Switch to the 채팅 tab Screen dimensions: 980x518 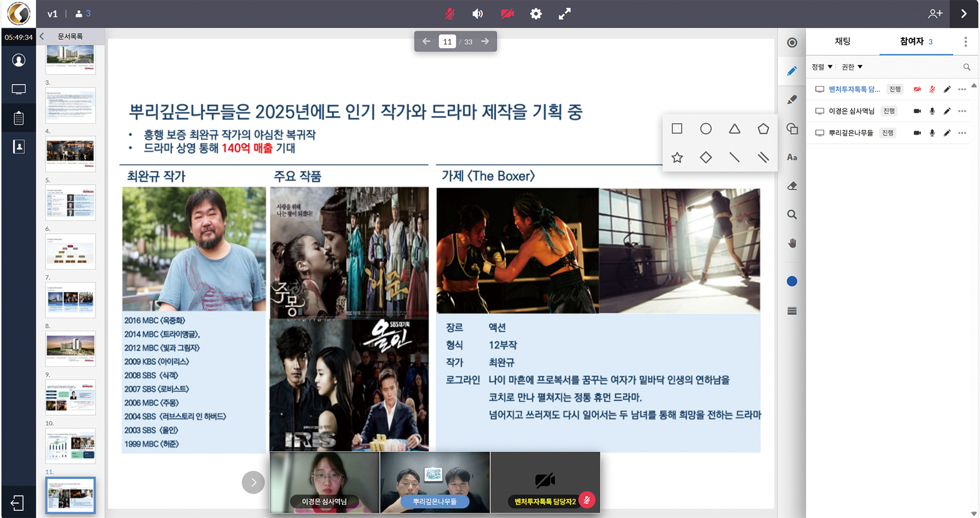tap(842, 41)
